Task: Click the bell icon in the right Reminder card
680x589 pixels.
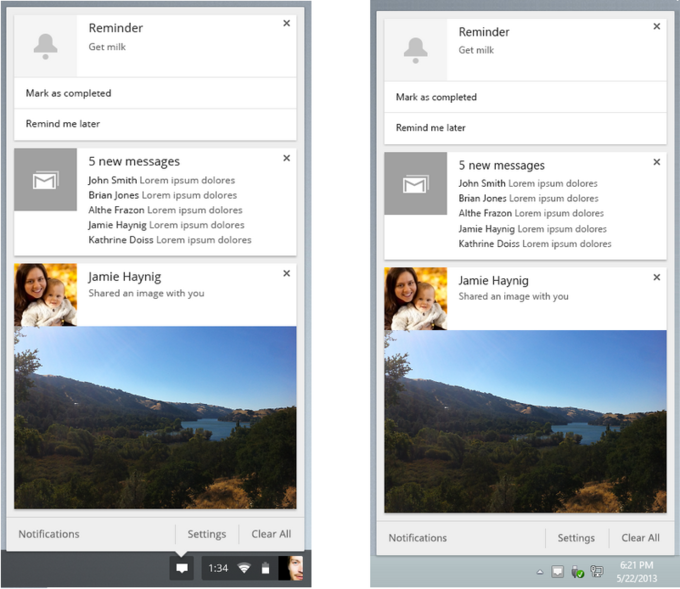Action: pos(415,50)
